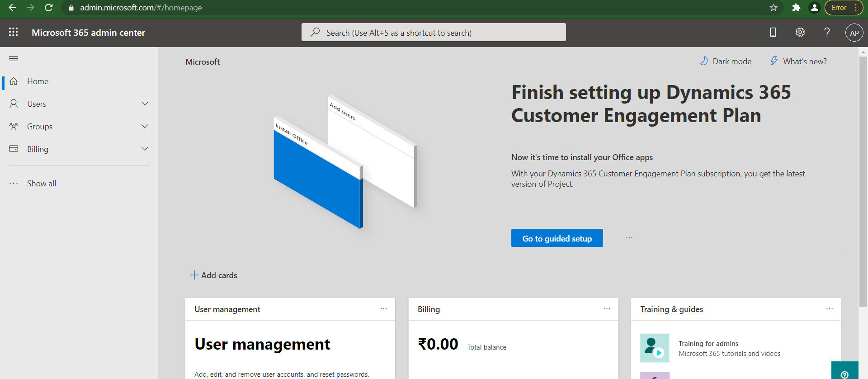Screen dimensions: 868x379
Task: Expand the Billing chevron in sidebar
Action: [x=145, y=149]
